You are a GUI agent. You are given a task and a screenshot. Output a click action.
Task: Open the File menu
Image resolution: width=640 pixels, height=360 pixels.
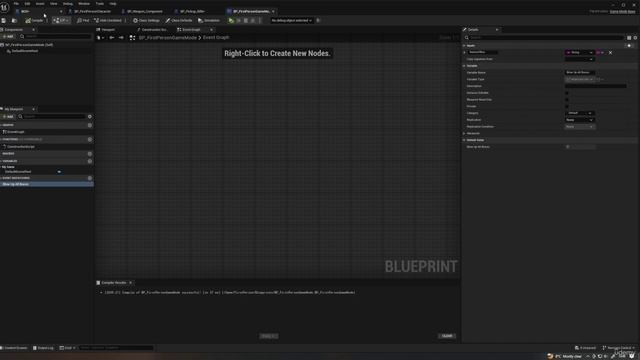[x=16, y=4]
